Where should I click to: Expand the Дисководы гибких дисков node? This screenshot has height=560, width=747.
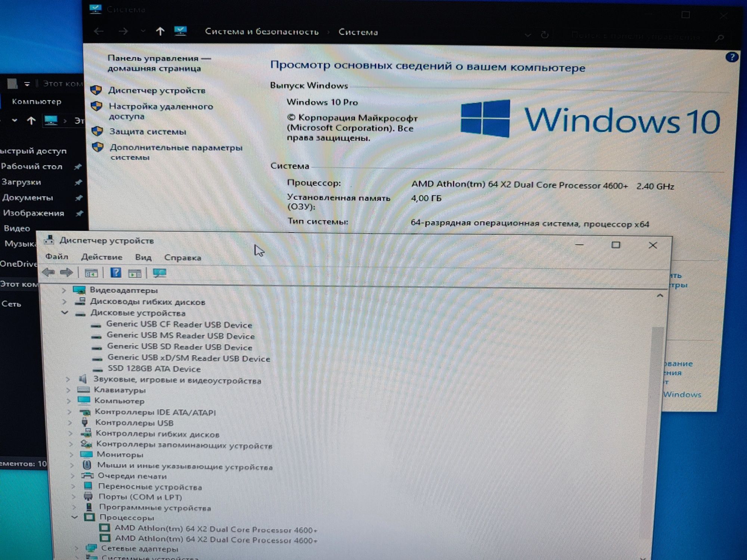(x=64, y=301)
